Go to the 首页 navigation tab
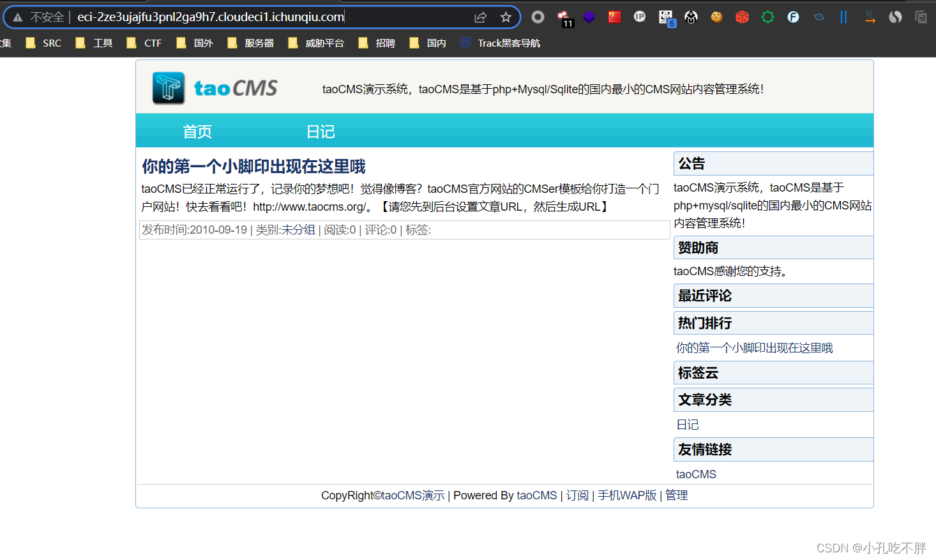Image resolution: width=936 pixels, height=560 pixels. 197,132
